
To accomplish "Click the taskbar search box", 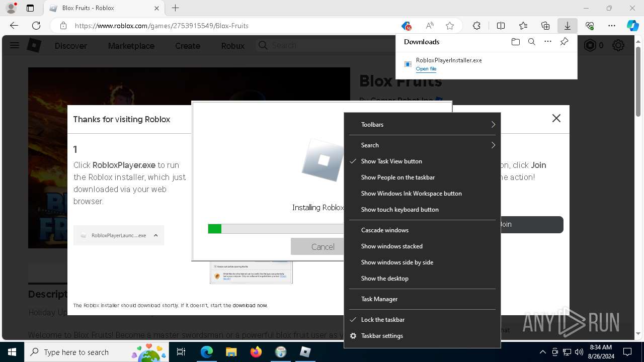I will click(x=97, y=352).
